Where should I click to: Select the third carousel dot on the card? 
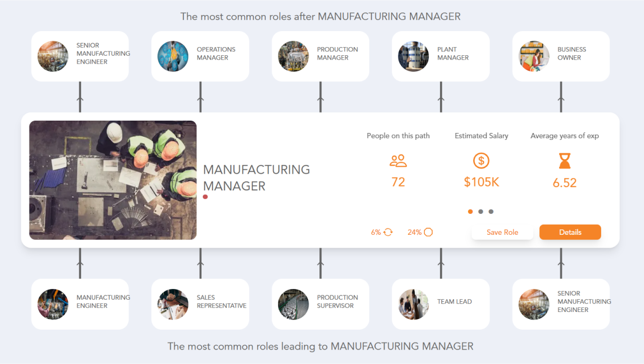(x=491, y=211)
